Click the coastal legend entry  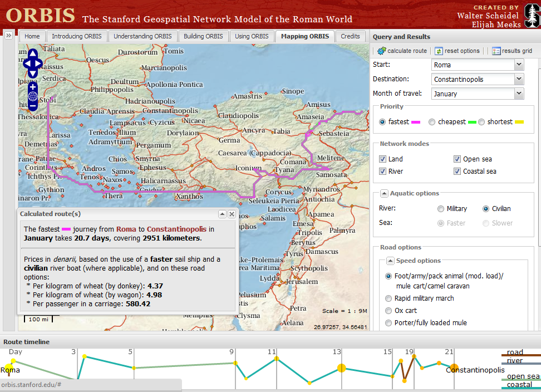(520, 385)
